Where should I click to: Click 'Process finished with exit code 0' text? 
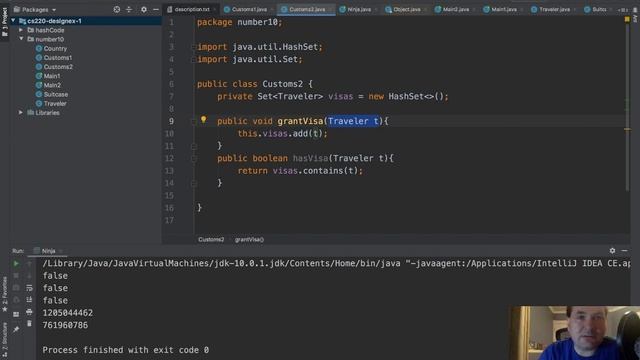[125, 350]
